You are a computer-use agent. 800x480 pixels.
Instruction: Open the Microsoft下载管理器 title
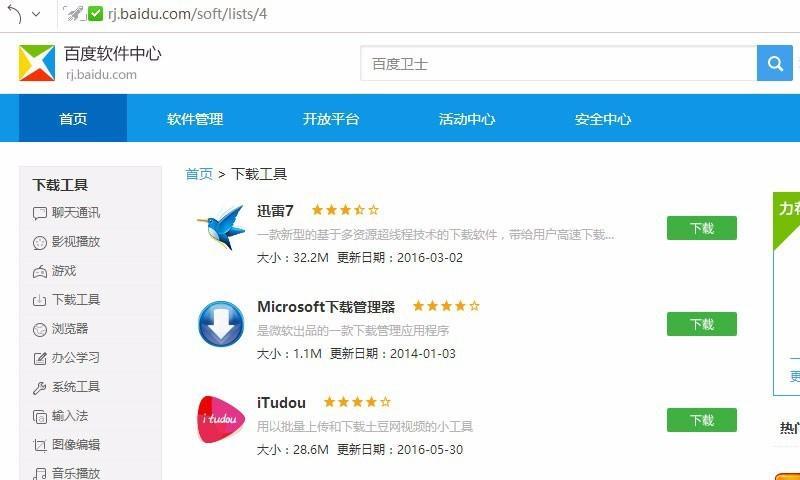(326, 307)
